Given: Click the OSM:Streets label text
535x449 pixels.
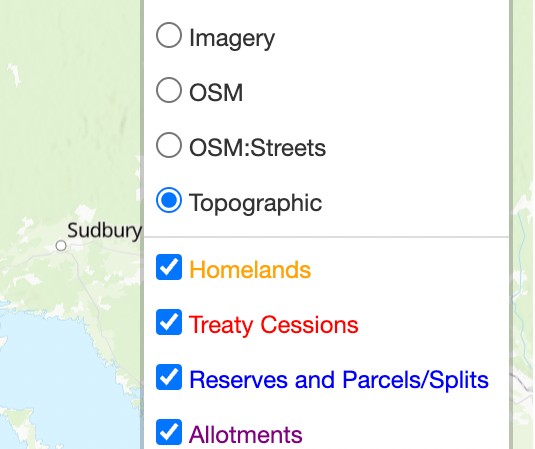Looking at the screenshot, I should [x=258, y=148].
